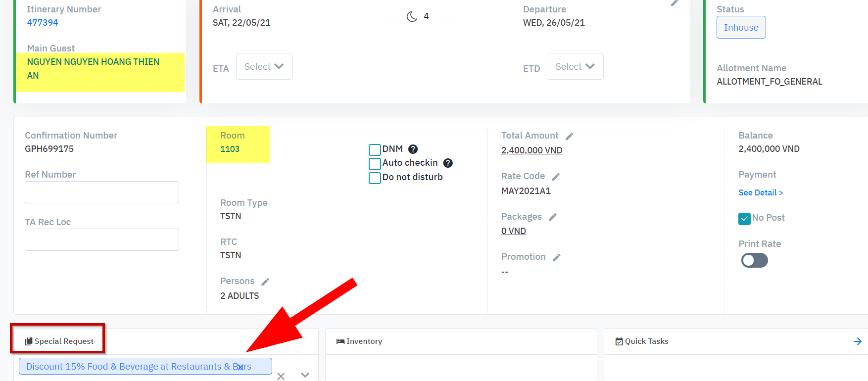The image size is (868, 381).
Task: Uncheck the No Post checkbox
Action: pos(744,218)
